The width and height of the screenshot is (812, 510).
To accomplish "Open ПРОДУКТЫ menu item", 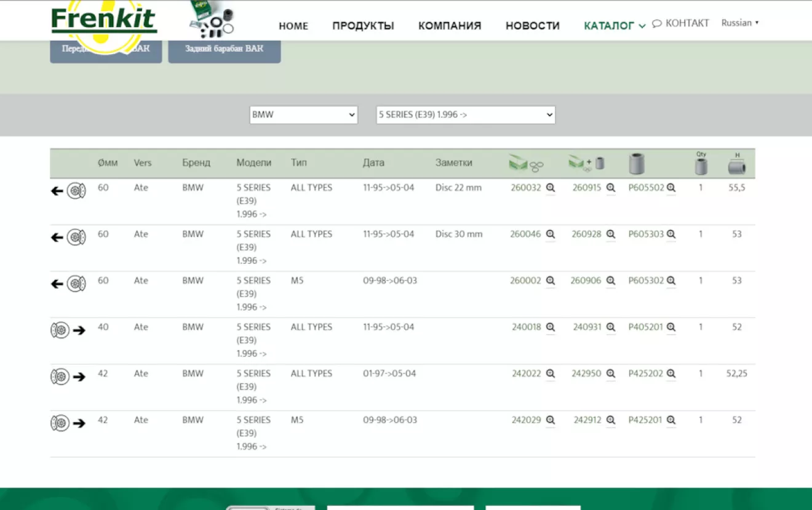I will 363,26.
